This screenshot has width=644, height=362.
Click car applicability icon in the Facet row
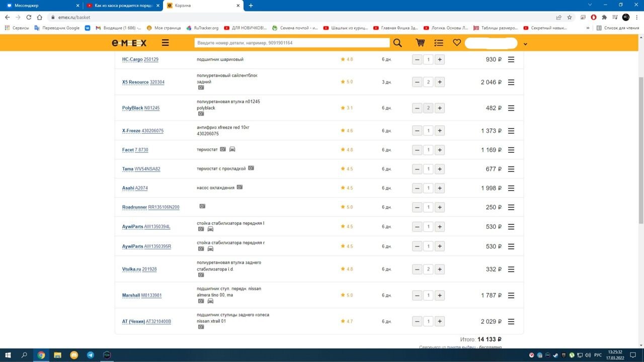[x=232, y=149]
